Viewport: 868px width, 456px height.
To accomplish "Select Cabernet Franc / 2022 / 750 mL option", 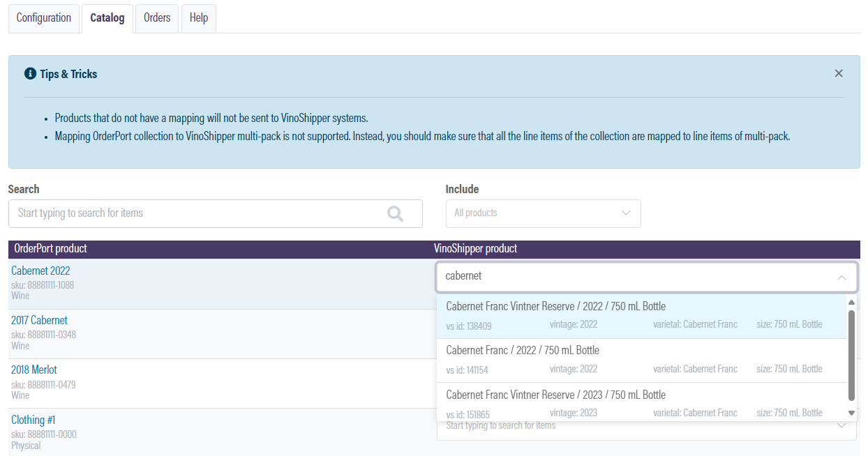I will click(642, 360).
